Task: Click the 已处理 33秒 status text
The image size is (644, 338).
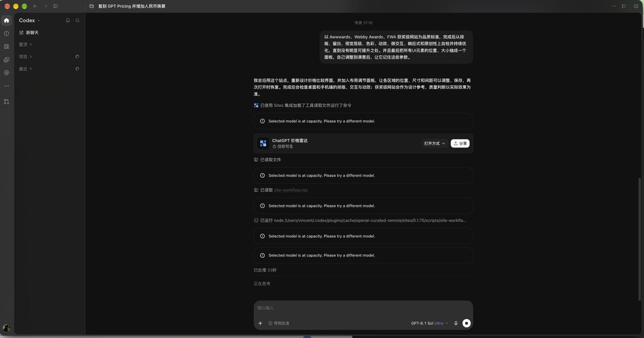Action: (x=265, y=270)
